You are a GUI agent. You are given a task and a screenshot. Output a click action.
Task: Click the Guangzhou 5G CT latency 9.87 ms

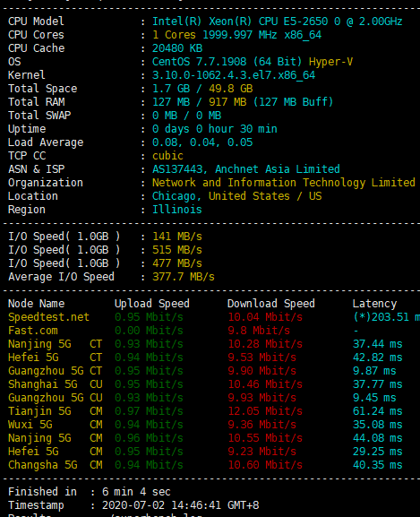[374, 371]
